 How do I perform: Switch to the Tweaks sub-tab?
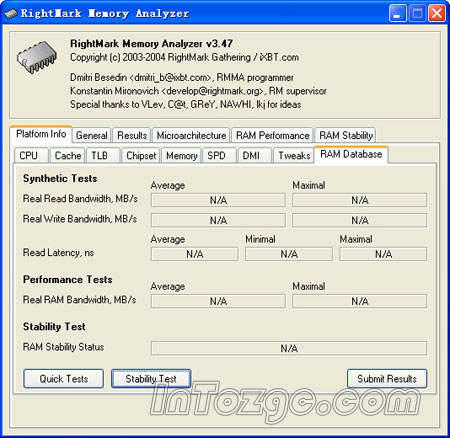click(x=294, y=156)
